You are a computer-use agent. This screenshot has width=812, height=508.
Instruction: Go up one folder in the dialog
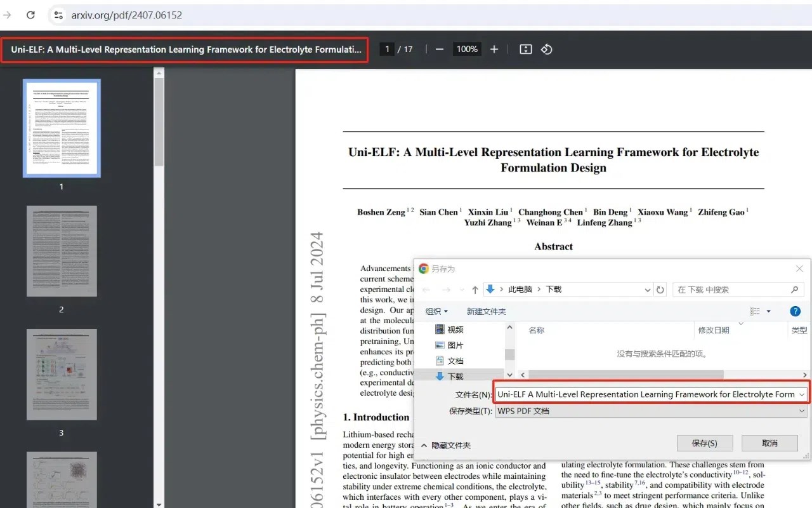tap(475, 290)
